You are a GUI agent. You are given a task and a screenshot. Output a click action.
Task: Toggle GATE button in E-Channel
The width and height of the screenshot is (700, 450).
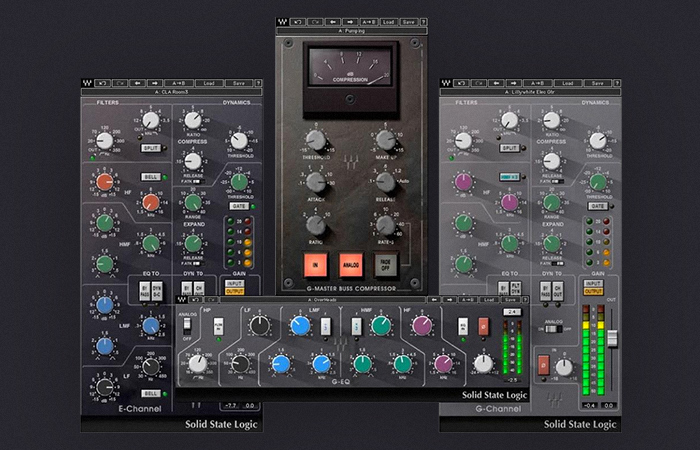point(239,206)
